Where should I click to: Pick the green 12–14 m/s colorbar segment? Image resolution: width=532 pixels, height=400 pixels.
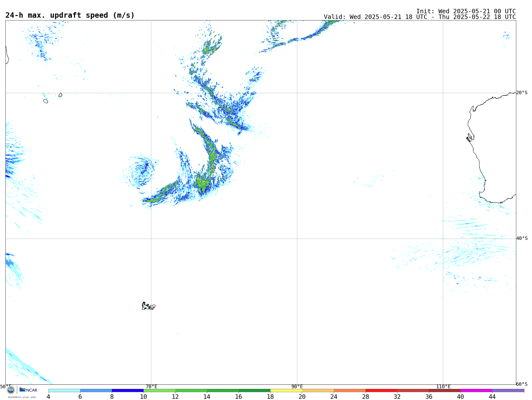coord(191,390)
